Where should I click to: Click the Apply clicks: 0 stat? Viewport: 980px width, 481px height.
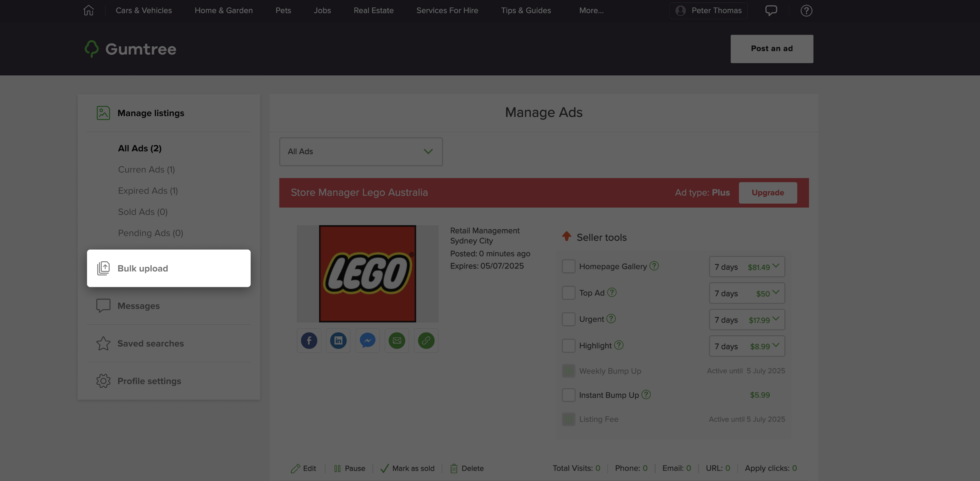771,468
